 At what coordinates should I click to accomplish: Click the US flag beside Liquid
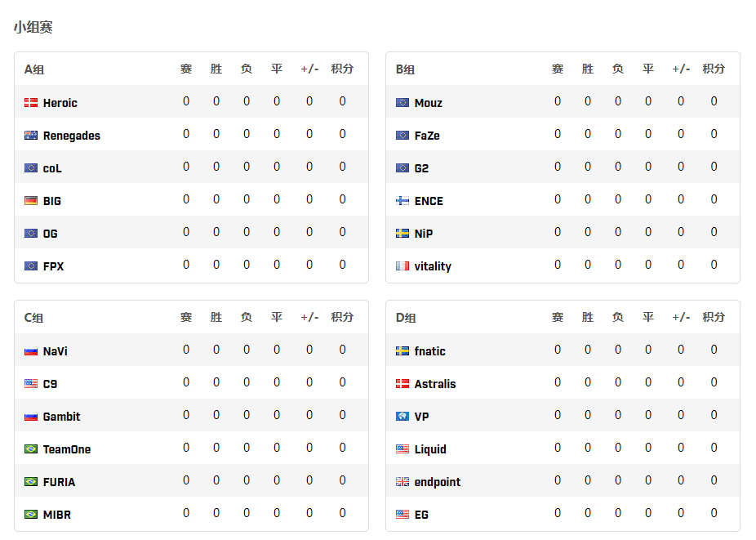click(x=402, y=449)
